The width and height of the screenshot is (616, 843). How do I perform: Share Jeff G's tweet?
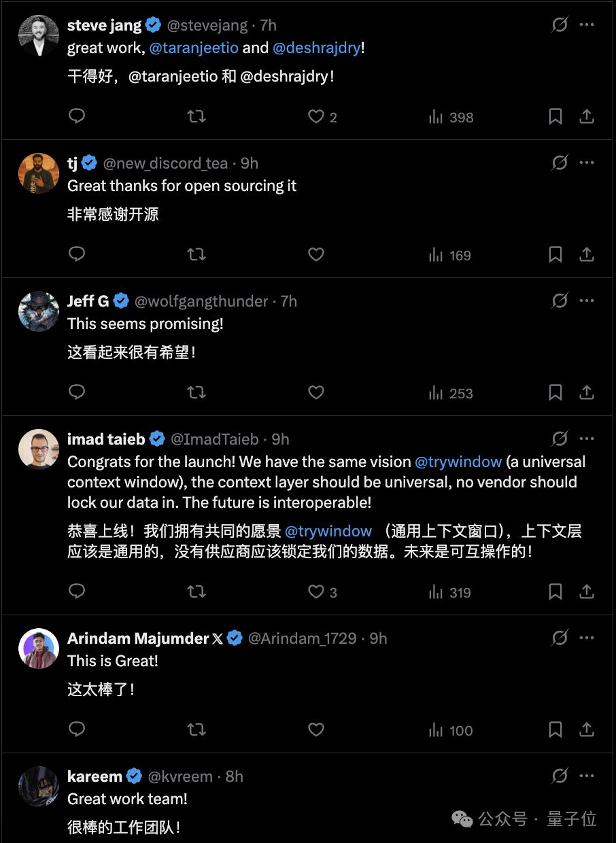(586, 393)
